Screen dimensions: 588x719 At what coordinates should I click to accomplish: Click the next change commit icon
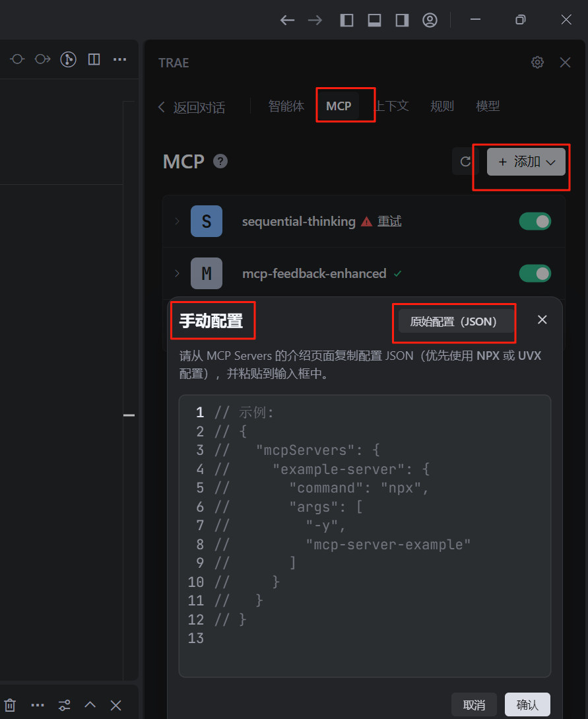point(43,59)
